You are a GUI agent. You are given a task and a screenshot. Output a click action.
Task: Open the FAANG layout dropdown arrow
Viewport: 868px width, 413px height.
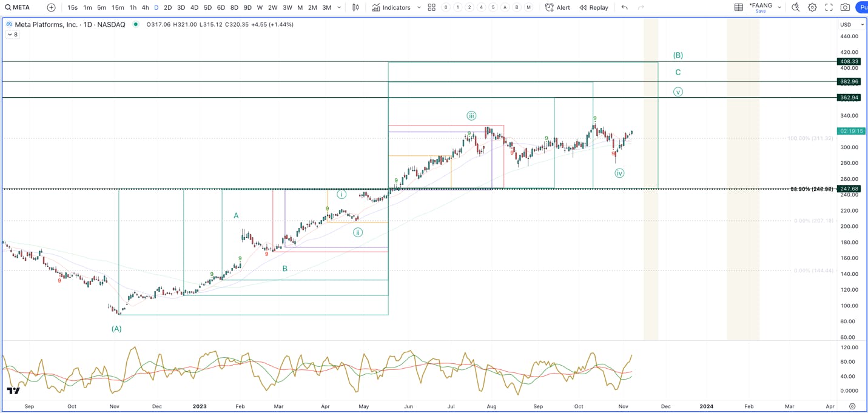coord(779,7)
